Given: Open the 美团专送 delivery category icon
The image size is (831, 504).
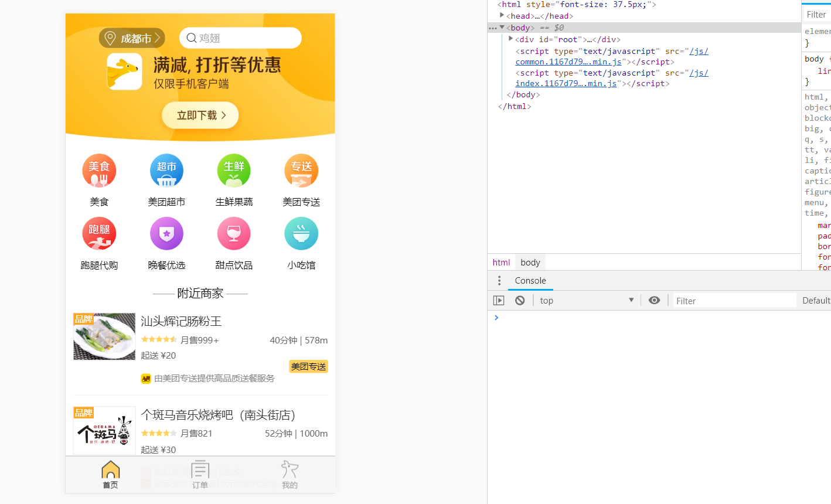Looking at the screenshot, I should [301, 171].
